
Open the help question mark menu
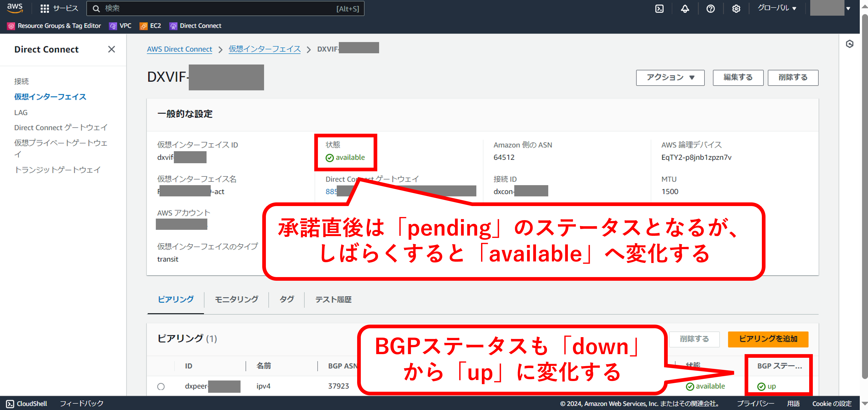point(710,9)
